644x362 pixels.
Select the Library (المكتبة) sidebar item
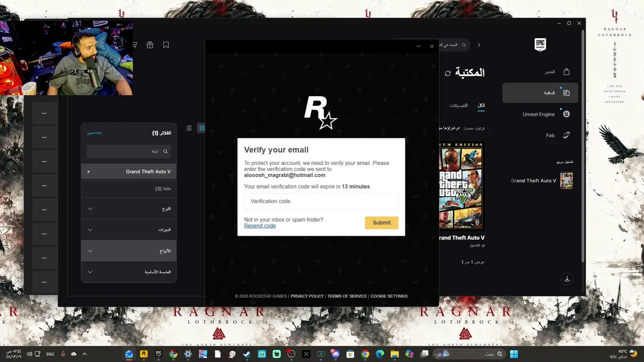point(540,93)
